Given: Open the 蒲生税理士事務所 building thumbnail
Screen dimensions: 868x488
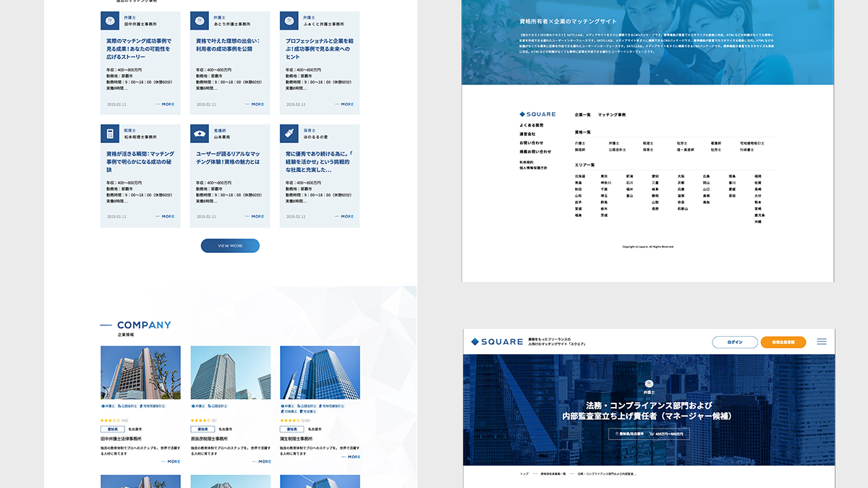Looking at the screenshot, I should point(320,372).
